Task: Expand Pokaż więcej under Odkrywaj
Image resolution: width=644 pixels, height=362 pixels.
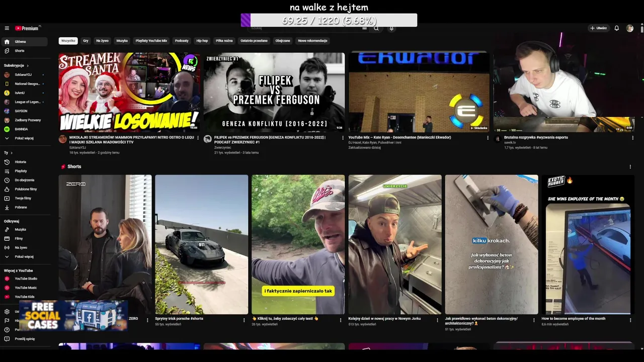Action: (x=25, y=256)
